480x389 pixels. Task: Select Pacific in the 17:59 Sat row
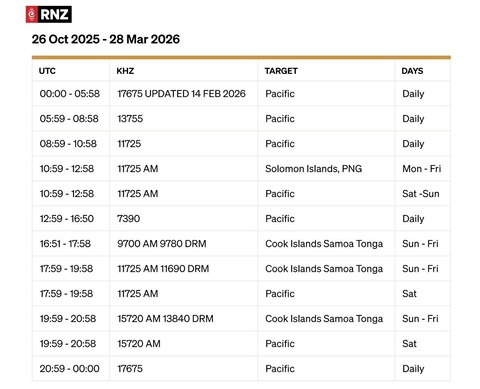pos(280,294)
